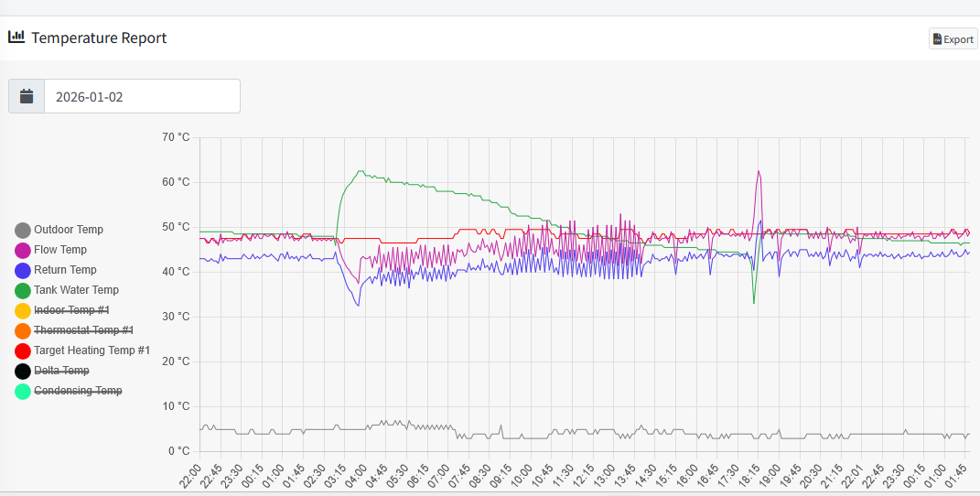Viewport: 980px width, 496px height.
Task: Open the 2026-01-02 date input field
Action: pyautogui.click(x=142, y=96)
